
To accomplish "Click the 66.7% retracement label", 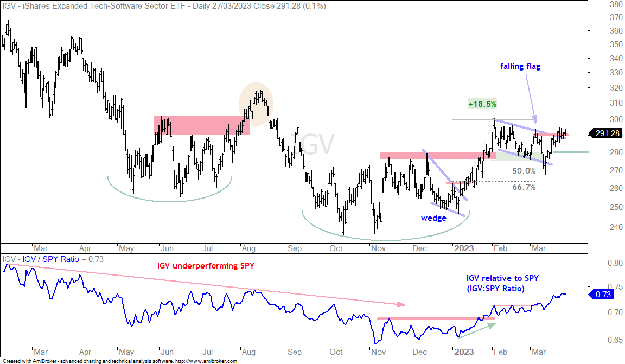I will tap(524, 187).
